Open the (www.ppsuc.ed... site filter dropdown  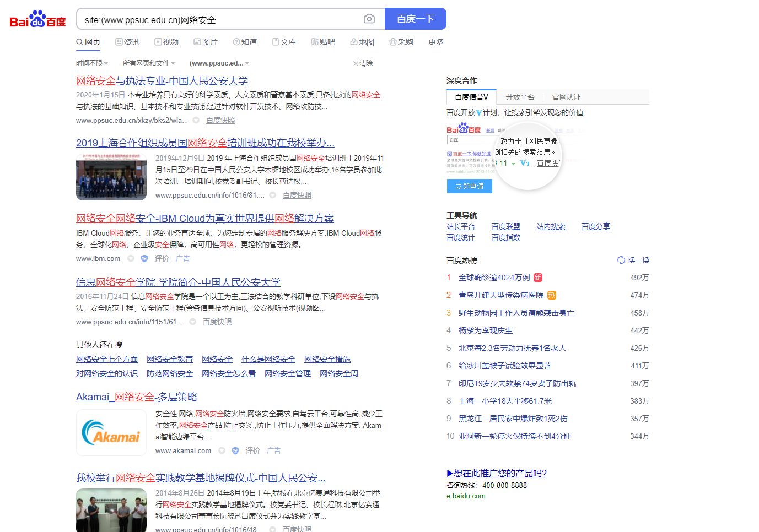(219, 63)
